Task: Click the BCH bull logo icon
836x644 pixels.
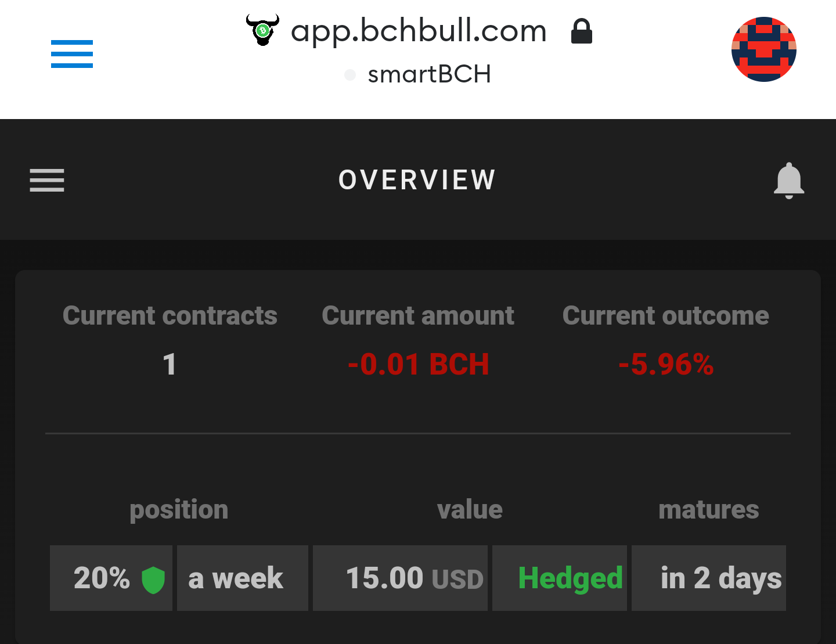Action: click(x=262, y=30)
